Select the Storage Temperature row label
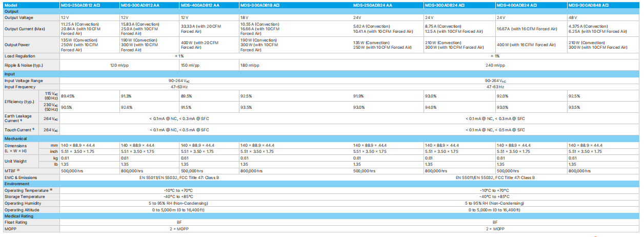This screenshot has width=644, height=237. 24,196
